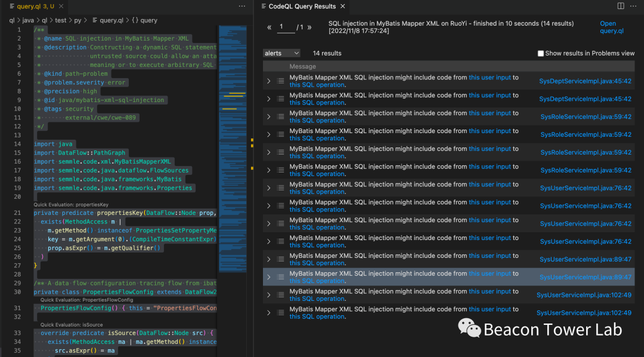Enable Show results in Problems view checkbox
This screenshot has width=644, height=357.
pos(541,54)
